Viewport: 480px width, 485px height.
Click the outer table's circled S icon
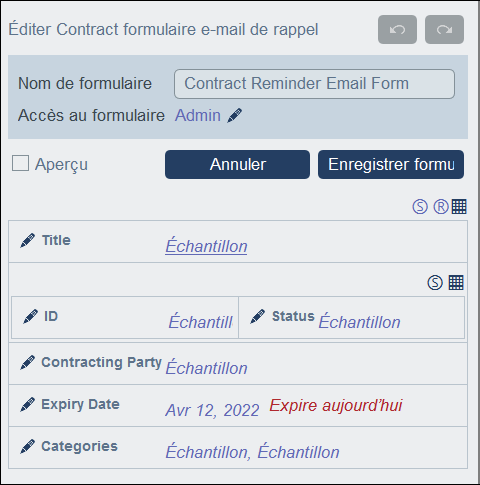[420, 207]
